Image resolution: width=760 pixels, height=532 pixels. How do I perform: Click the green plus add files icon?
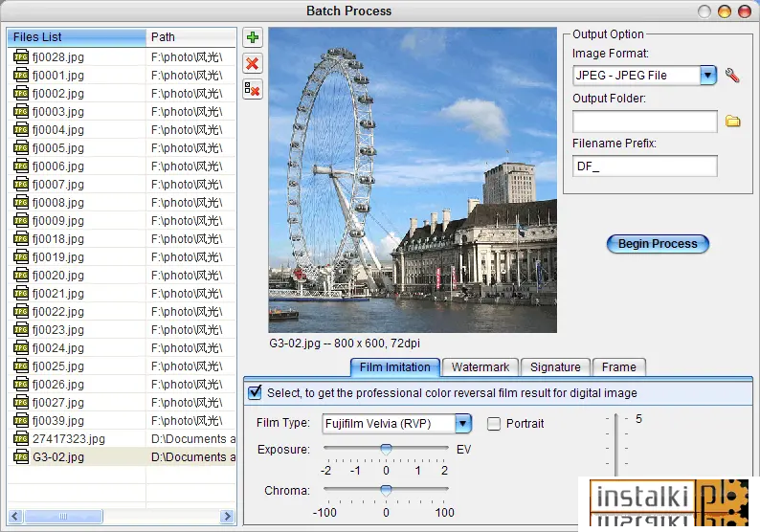coord(253,37)
